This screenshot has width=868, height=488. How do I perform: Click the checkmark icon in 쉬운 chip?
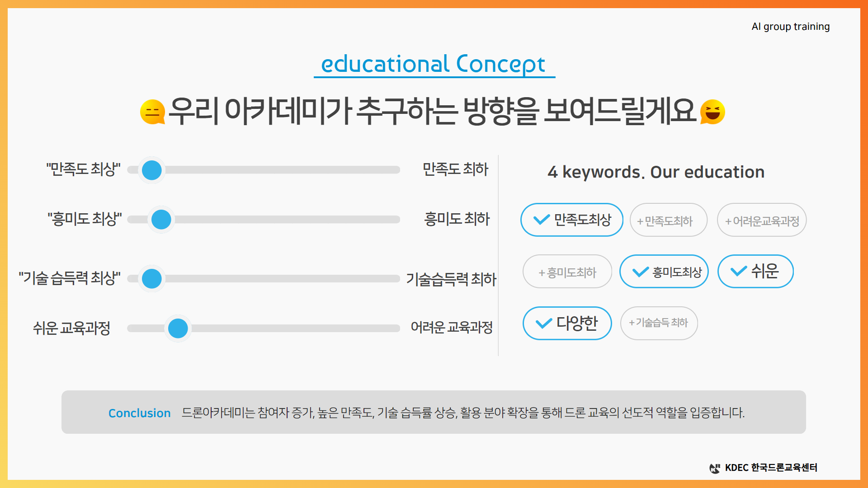(x=739, y=271)
